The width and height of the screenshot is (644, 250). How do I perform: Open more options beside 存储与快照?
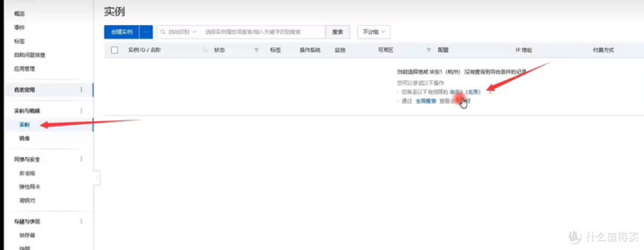coord(81,221)
